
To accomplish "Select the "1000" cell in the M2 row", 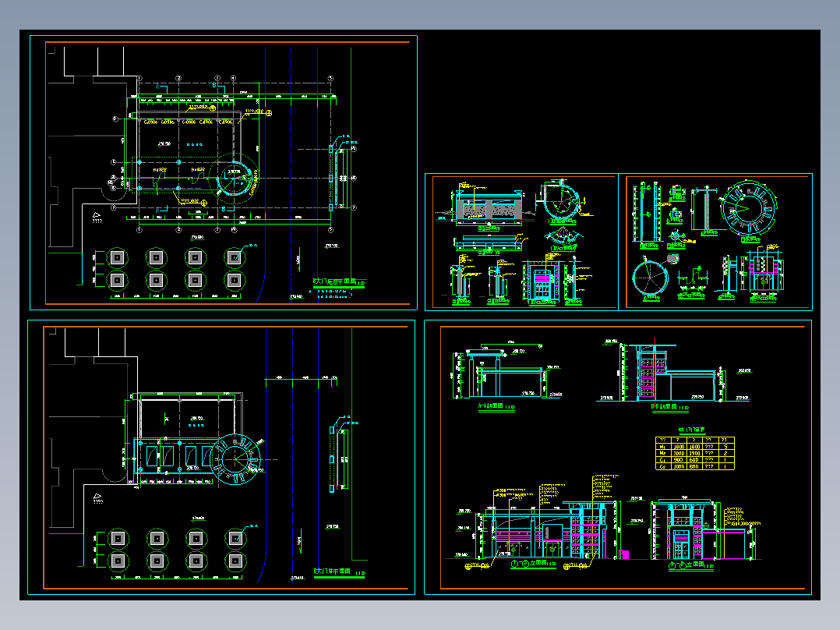I will pos(679,453).
